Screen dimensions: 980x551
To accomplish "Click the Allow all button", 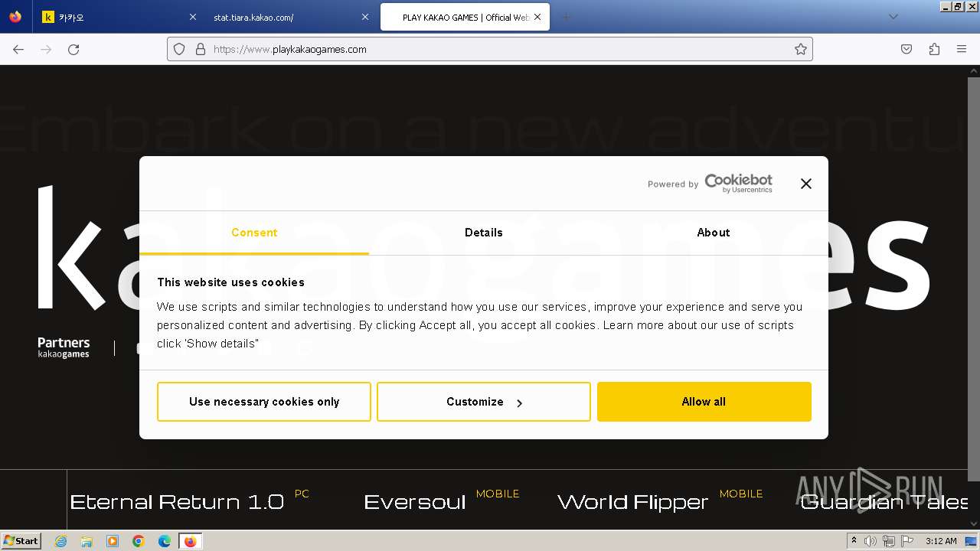I will pos(704,402).
